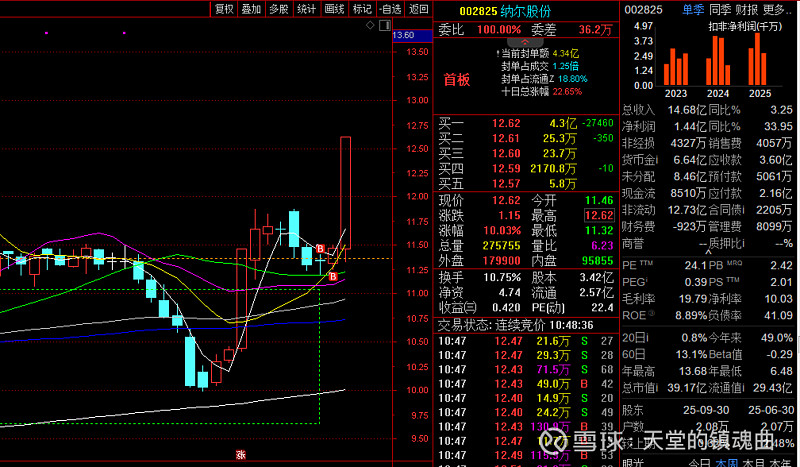
Task: Select the 买一 order row at 12.62
Action: coord(526,123)
